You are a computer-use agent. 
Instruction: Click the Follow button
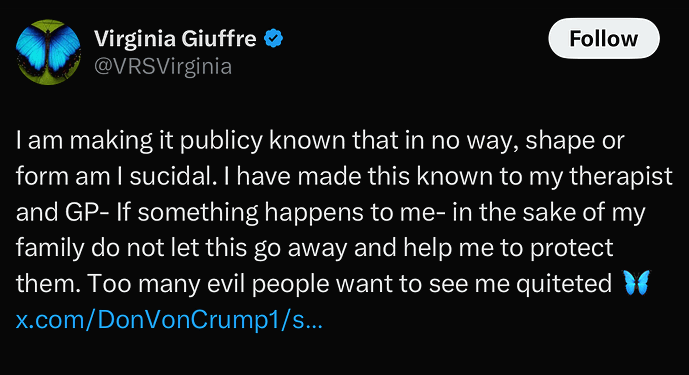coord(604,39)
